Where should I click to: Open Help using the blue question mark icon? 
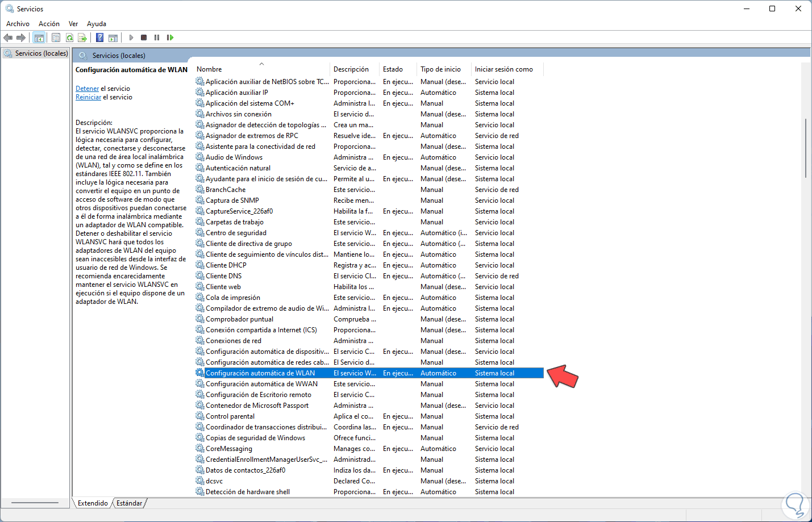pos(99,37)
